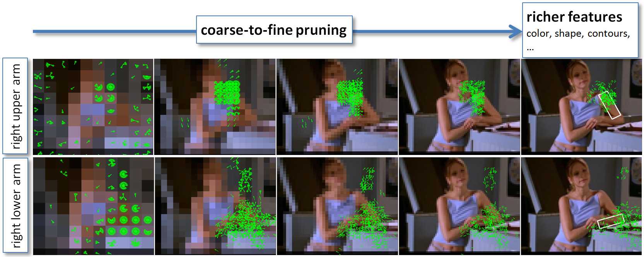Open the second upper arm pruning image
Image resolution: width=644 pixels, height=257 pixels.
[x=215, y=107]
